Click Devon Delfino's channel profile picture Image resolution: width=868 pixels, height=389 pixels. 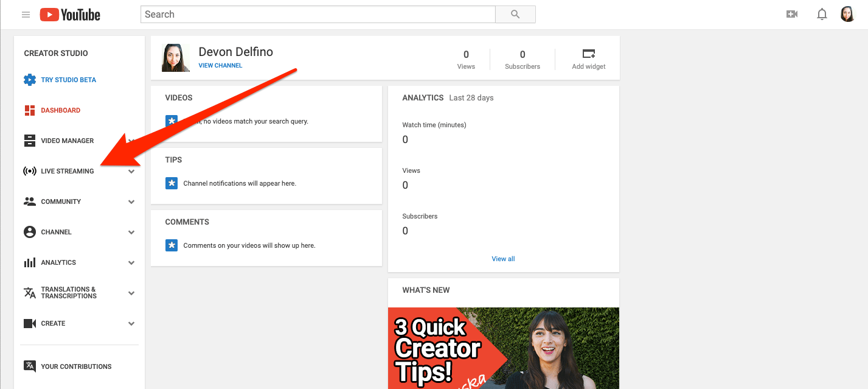click(x=176, y=58)
